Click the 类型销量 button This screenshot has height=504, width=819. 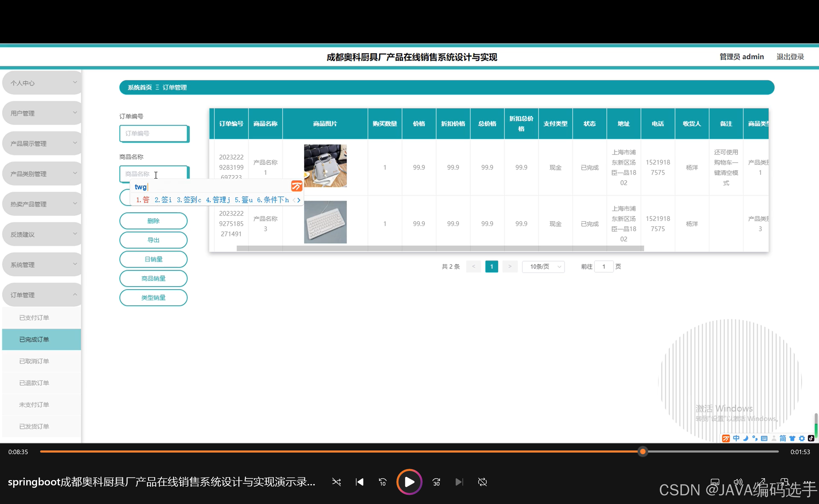(x=153, y=297)
